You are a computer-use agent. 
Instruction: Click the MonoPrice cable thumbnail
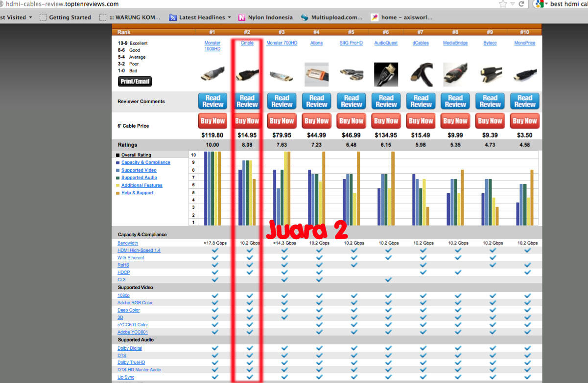525,75
